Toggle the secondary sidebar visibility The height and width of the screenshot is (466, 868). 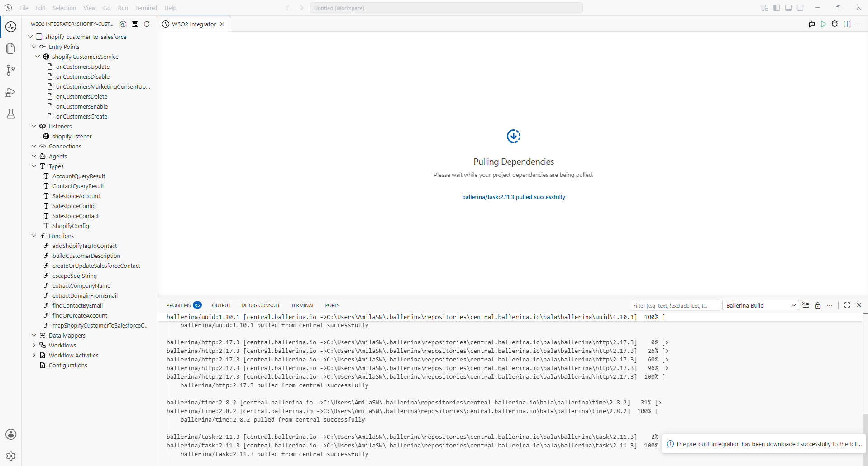tap(800, 8)
